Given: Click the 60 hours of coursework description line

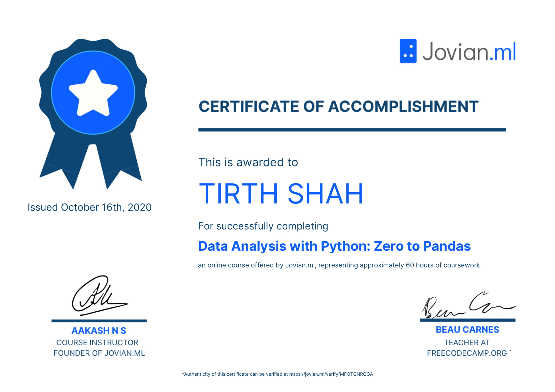Looking at the screenshot, I should 339,265.
